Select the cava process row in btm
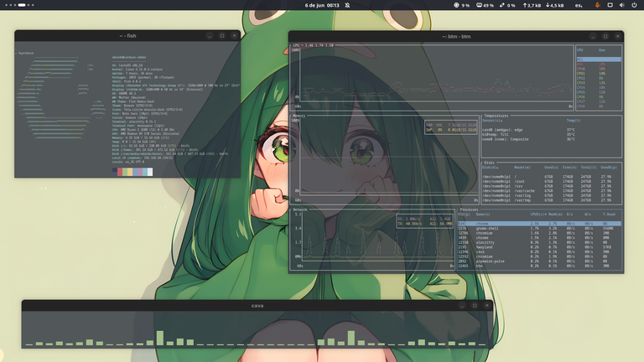 pyautogui.click(x=540, y=252)
